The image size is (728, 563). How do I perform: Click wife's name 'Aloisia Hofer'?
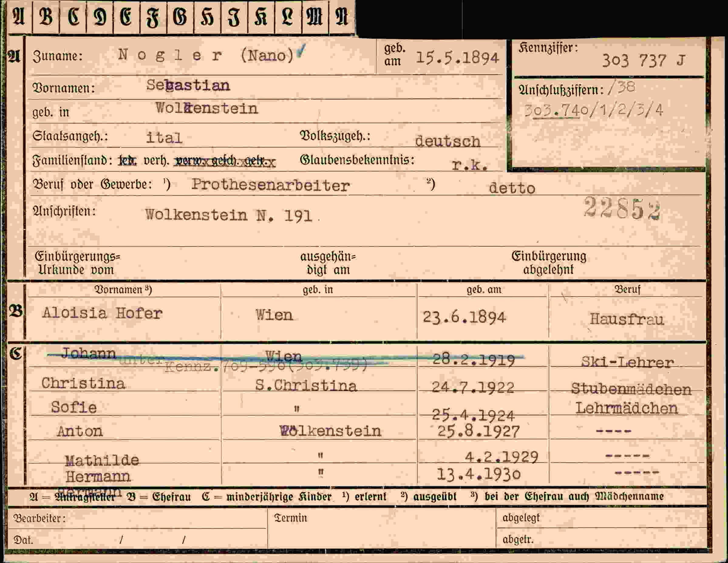coord(102,313)
